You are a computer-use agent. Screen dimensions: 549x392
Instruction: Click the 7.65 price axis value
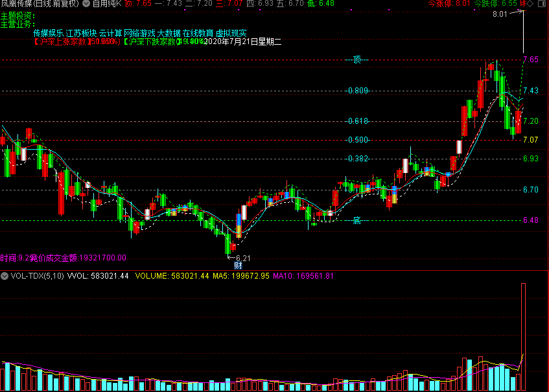click(531, 60)
